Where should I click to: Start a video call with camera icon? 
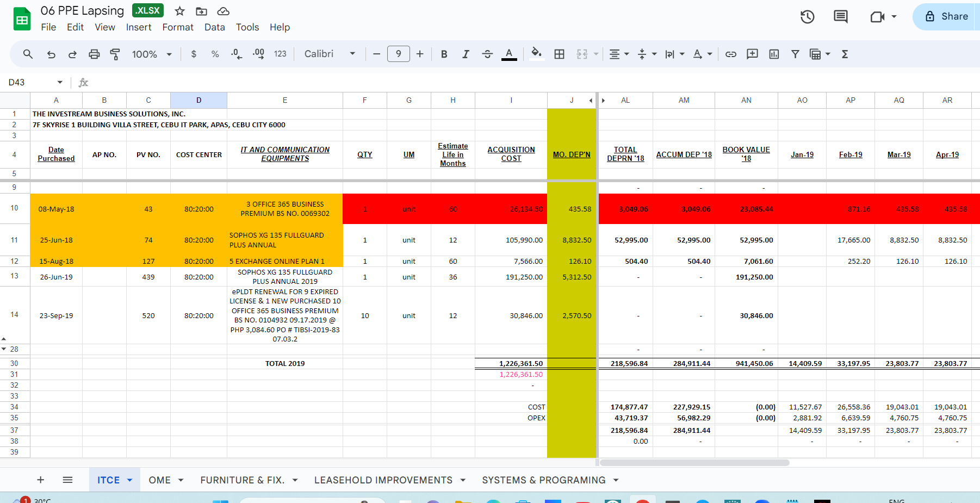click(877, 17)
